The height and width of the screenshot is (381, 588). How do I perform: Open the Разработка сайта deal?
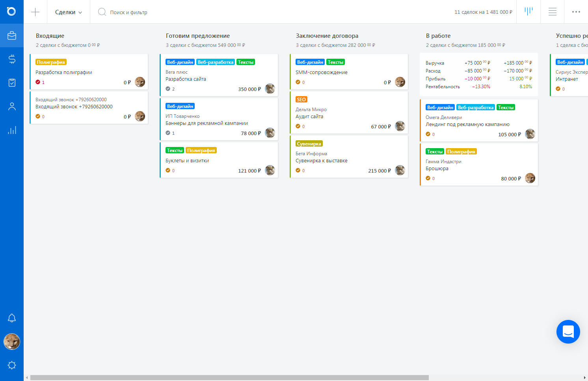pos(186,79)
